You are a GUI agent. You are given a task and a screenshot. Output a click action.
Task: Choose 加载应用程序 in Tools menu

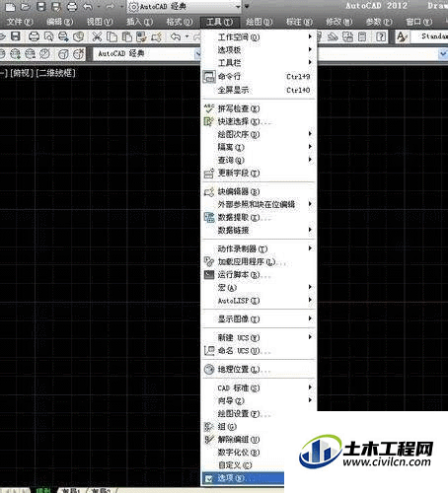(259, 262)
